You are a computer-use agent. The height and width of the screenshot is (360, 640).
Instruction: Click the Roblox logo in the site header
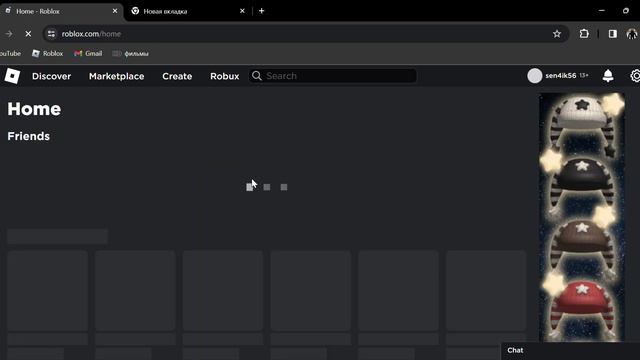click(12, 76)
